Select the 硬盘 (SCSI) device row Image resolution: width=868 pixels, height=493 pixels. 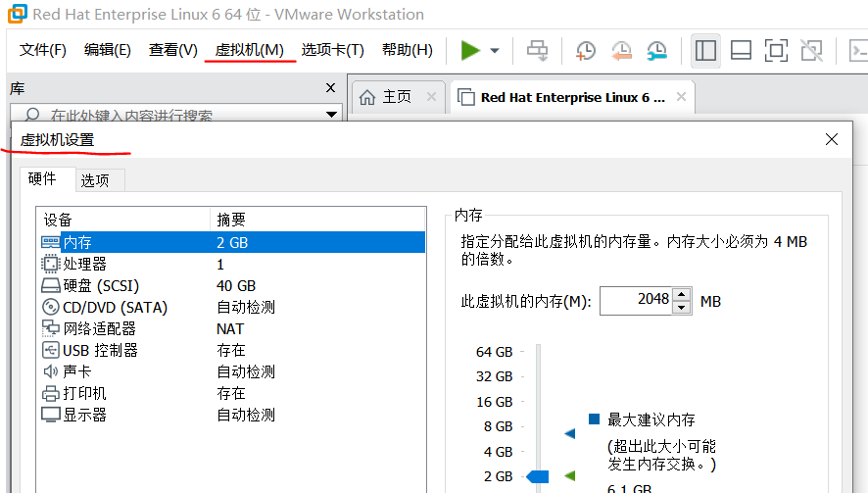coord(232,286)
